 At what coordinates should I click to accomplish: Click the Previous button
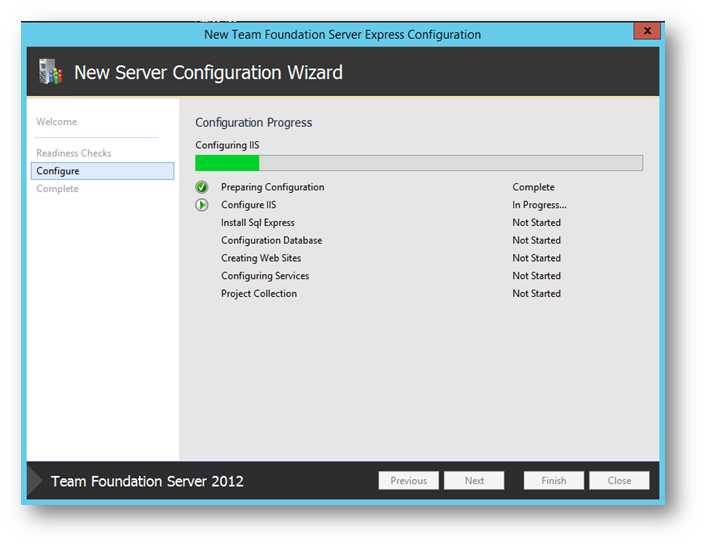coord(409,481)
